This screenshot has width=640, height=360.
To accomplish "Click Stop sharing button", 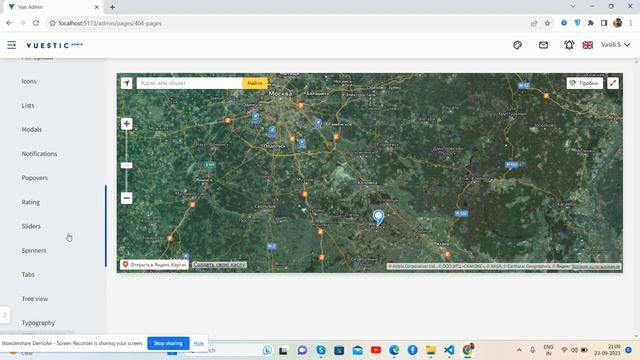I will tap(168, 343).
